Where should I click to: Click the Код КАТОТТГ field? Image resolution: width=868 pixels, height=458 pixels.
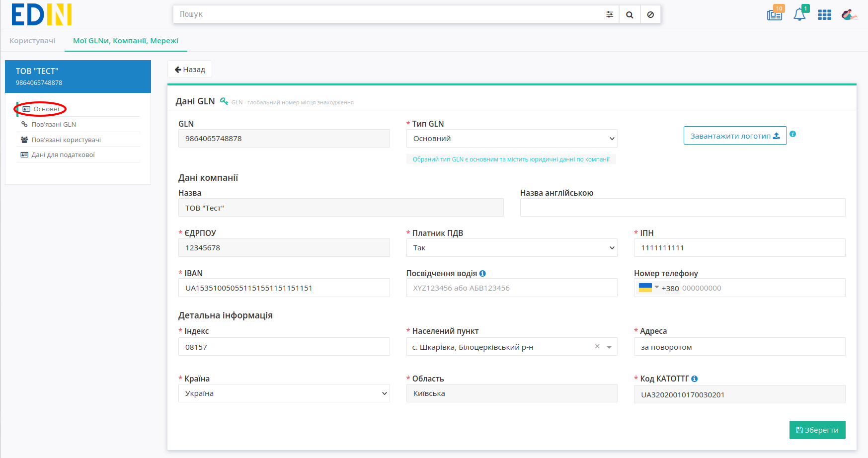coord(739,394)
